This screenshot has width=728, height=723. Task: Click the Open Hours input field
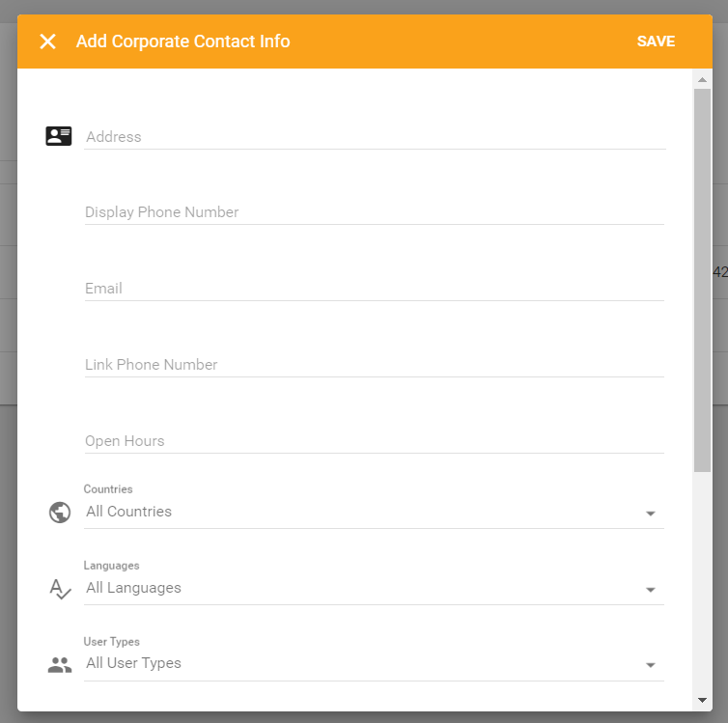[x=375, y=441]
